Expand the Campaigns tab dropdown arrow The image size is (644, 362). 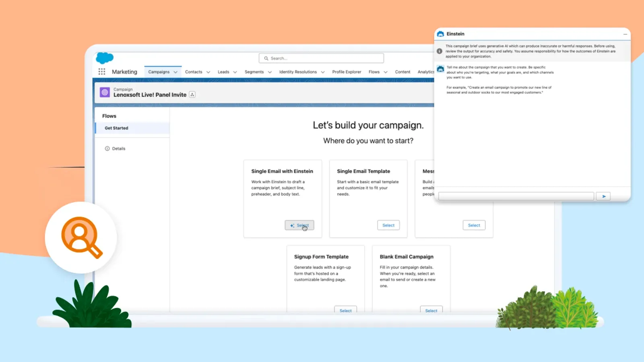[x=175, y=72]
